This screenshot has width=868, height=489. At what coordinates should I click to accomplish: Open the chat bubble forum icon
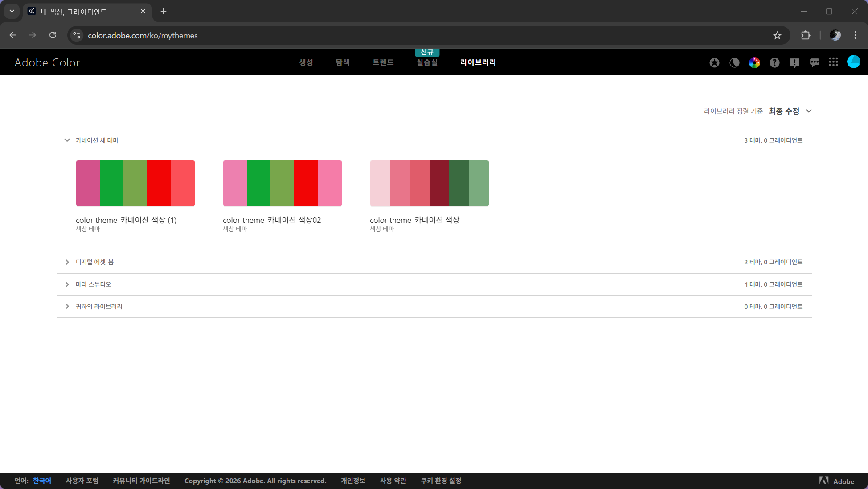[x=815, y=62]
